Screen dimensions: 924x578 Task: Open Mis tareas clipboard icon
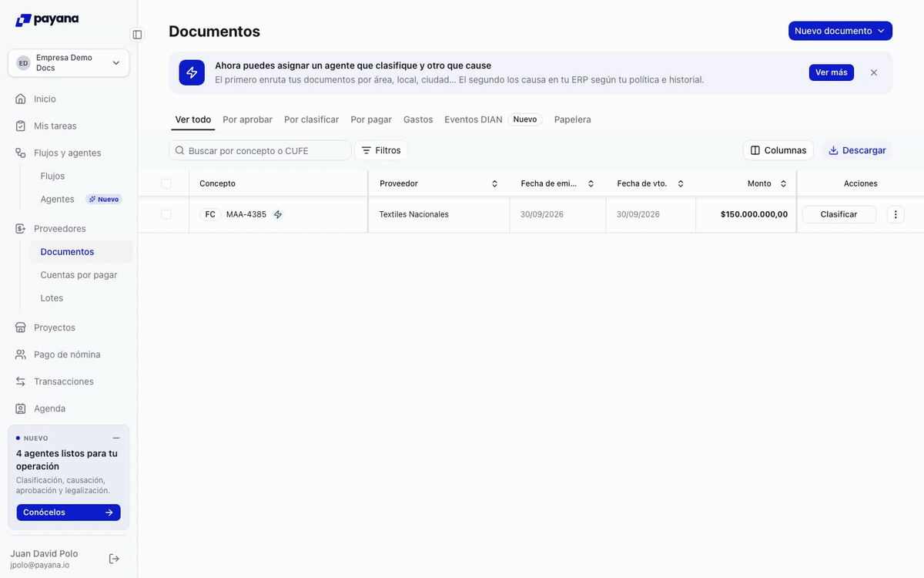pyautogui.click(x=21, y=126)
